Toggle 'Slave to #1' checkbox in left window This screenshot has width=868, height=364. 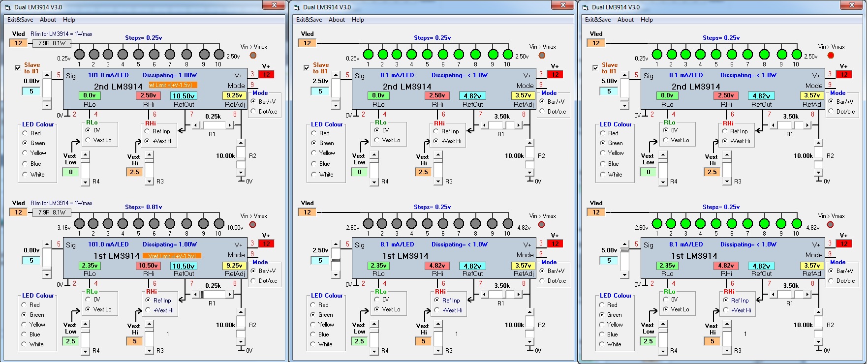point(18,67)
